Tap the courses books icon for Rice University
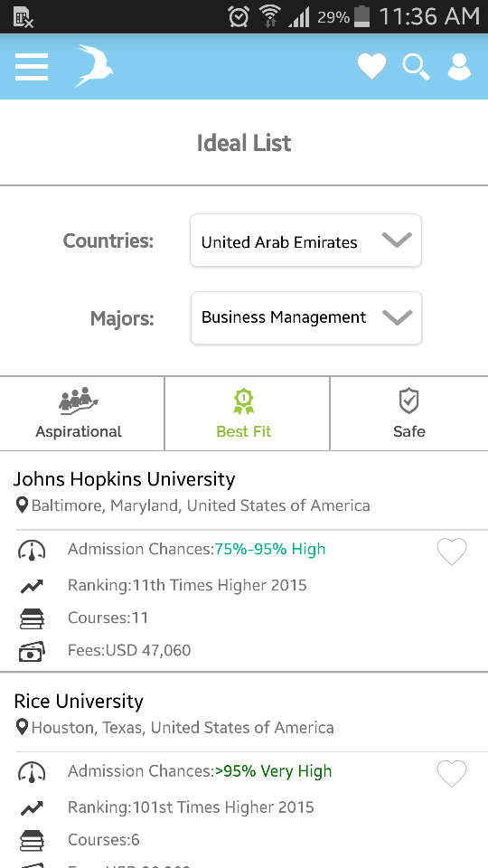This screenshot has width=488, height=868. tap(32, 840)
